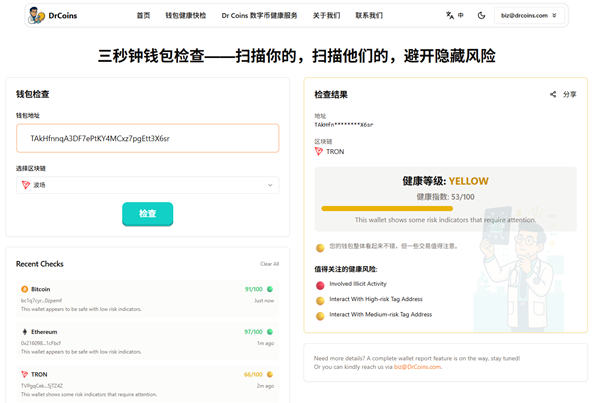Click the 97/100 score in Ethereum row
The height and width of the screenshot is (403, 602).
(x=253, y=332)
